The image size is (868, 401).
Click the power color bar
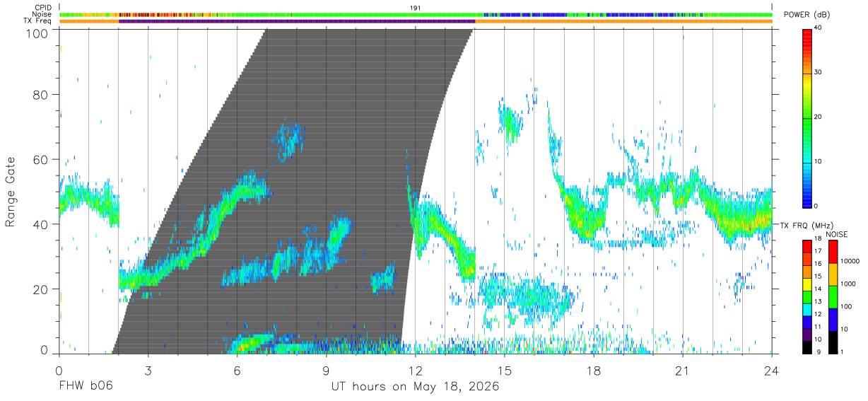point(808,117)
